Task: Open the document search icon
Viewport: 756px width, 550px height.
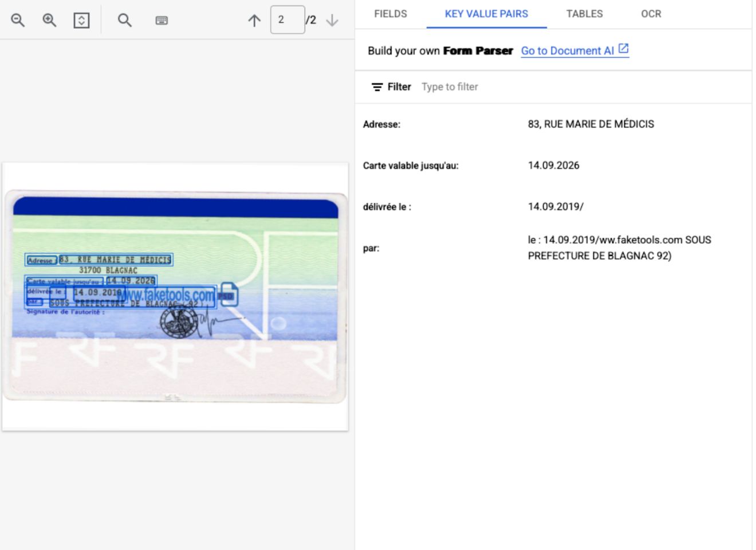Action: pos(124,21)
